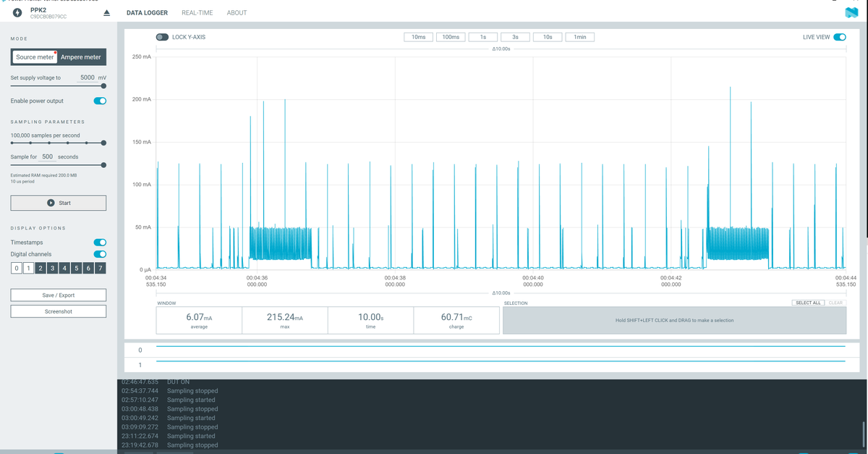The image size is (868, 454).
Task: Click the 03:09:09.272 Sampling stopped log entry
Action: click(170, 427)
